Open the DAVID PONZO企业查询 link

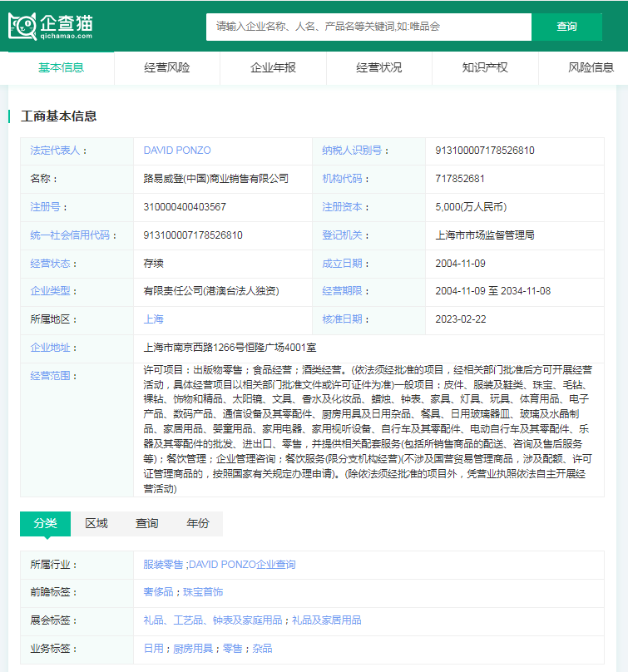point(242,565)
